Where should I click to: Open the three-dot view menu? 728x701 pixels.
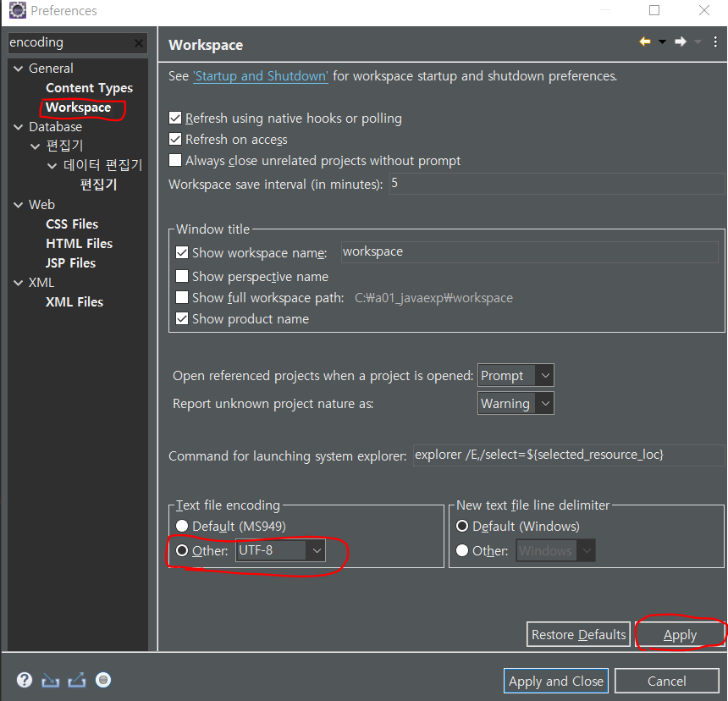pyautogui.click(x=715, y=41)
